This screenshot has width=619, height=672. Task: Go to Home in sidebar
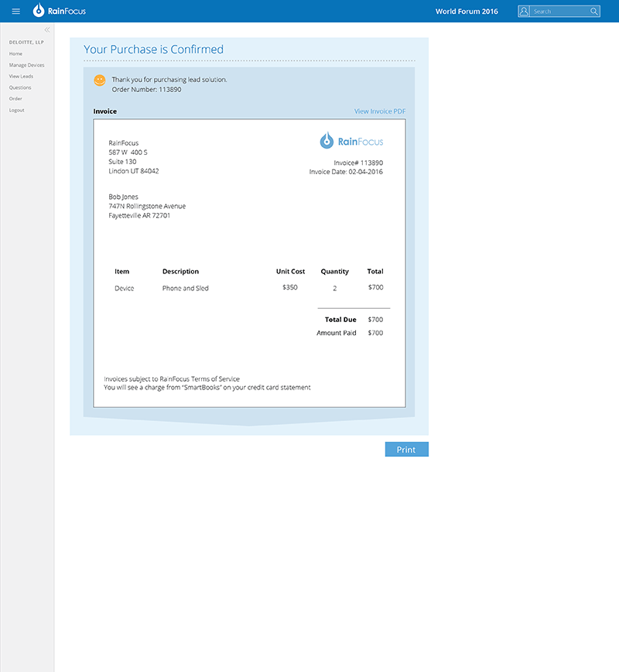coord(15,53)
